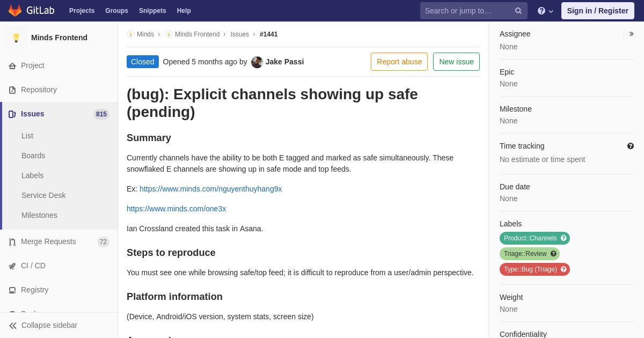Screen dimensions: 644x338
Task: Click the Collapse sidebar double-chevron icon
Action: click(x=13, y=326)
